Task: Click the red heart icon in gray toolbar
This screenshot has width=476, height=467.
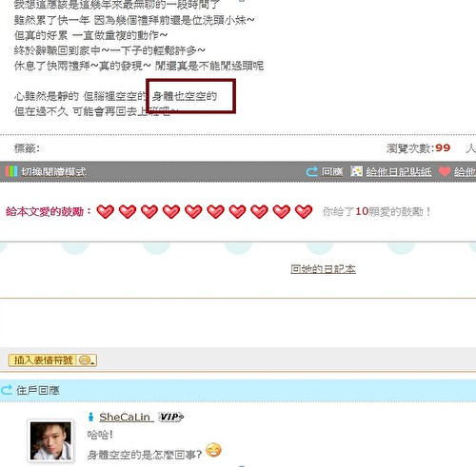Action: 445,171
